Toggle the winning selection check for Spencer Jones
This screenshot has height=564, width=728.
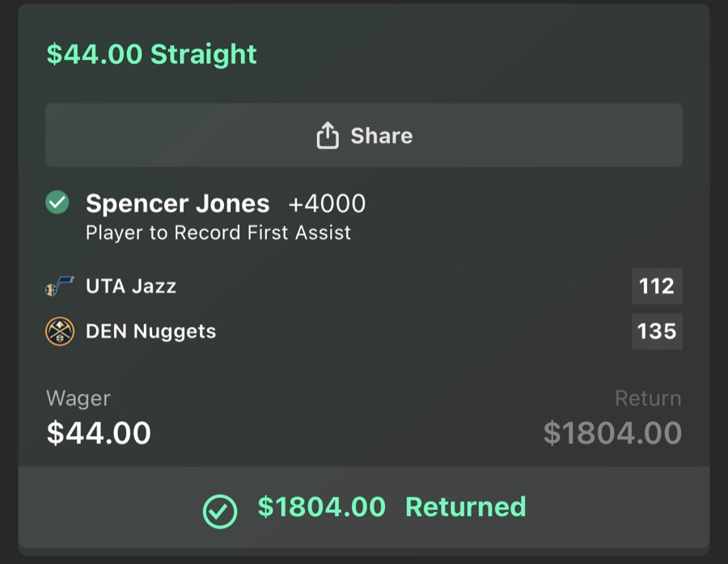pyautogui.click(x=56, y=203)
